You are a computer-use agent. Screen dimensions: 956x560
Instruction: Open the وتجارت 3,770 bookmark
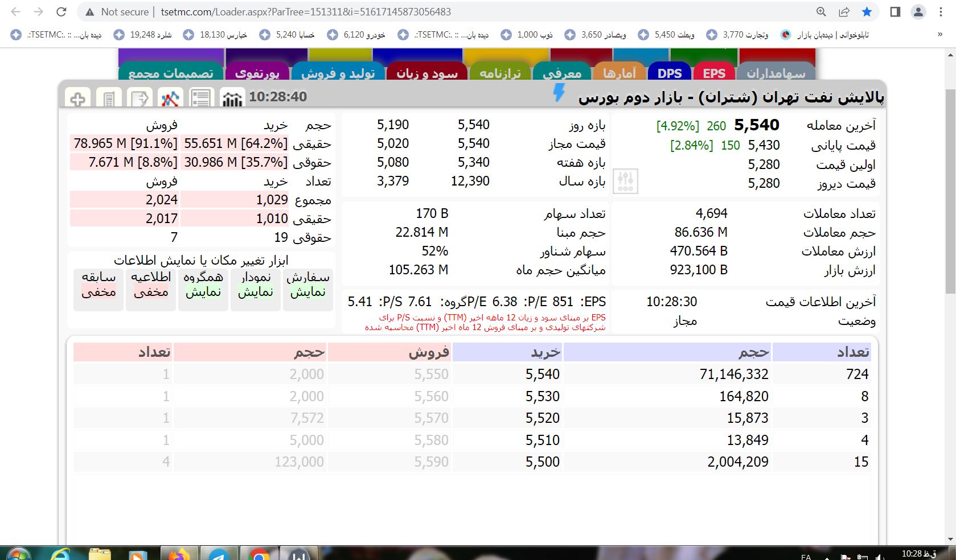737,35
